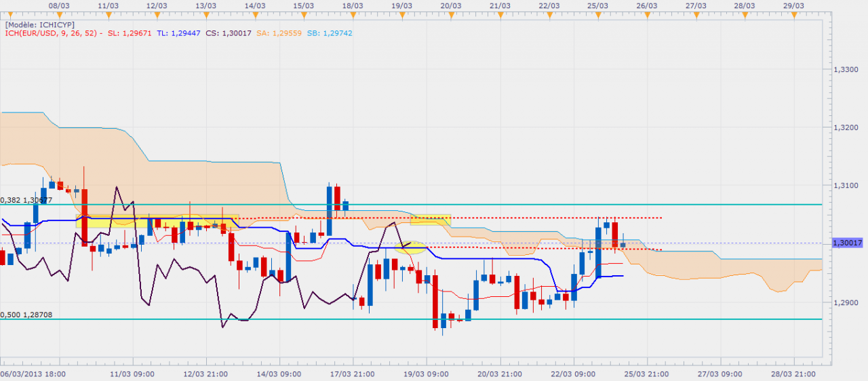
Task: Click the 11/03 09:00 time axis label
Action: coord(132,374)
